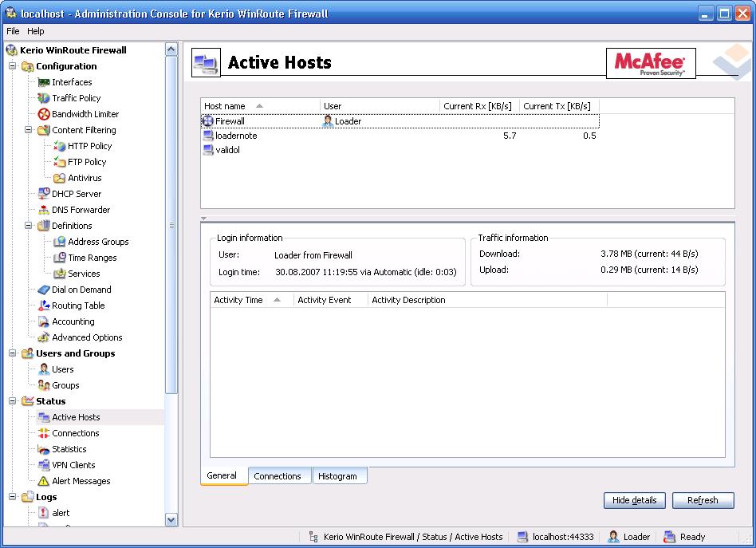Collapse the Users and Groups node

click(13, 353)
